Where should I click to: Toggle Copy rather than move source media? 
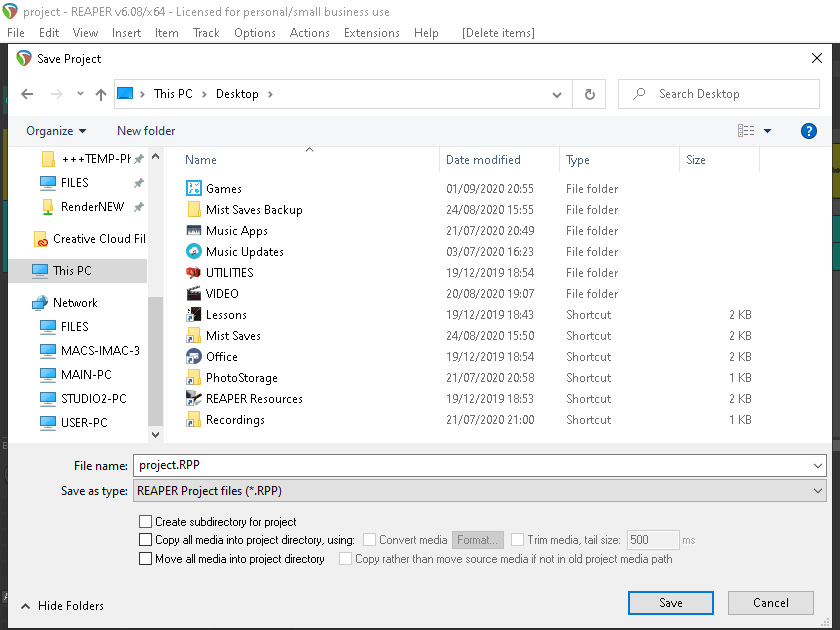[346, 559]
